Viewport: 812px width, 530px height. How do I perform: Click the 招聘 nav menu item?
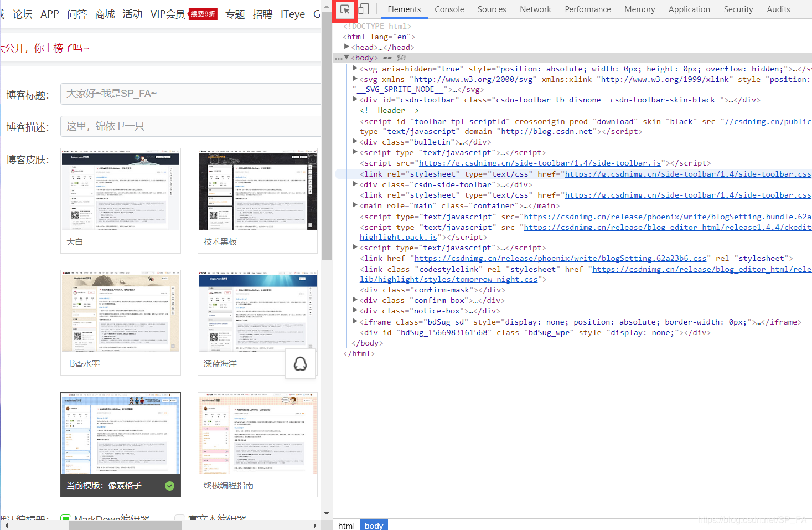point(262,14)
